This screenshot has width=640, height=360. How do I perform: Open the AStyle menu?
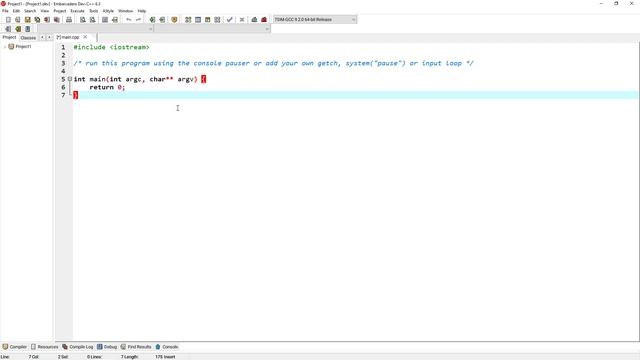tap(108, 11)
